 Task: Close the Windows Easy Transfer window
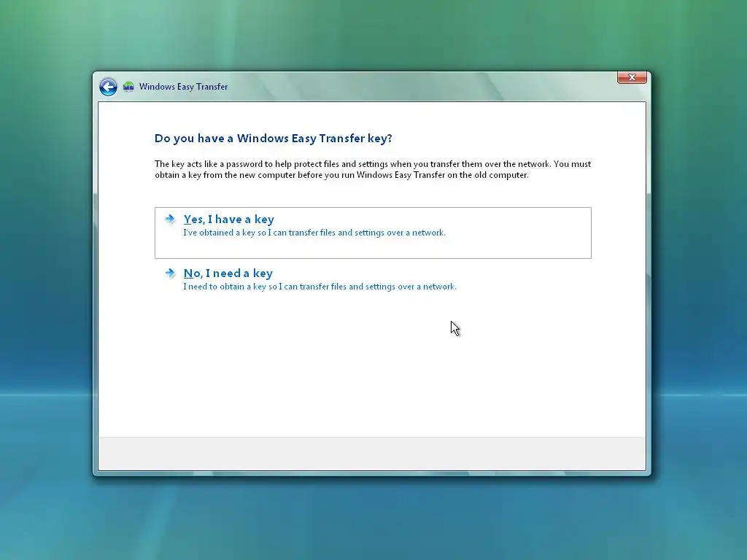coord(632,77)
